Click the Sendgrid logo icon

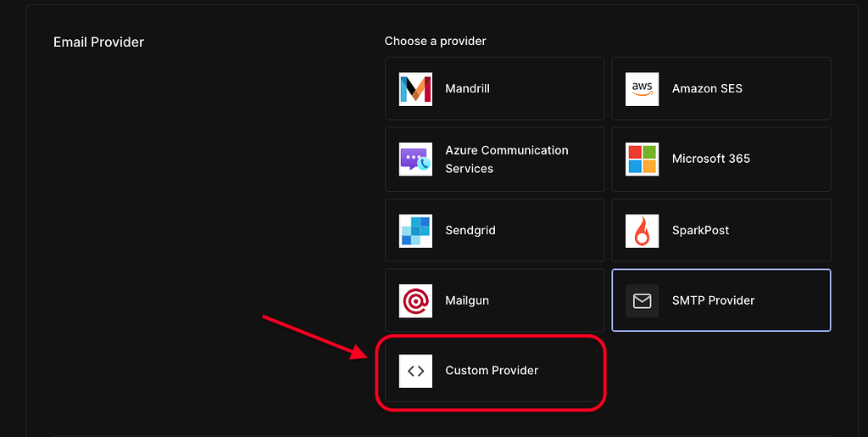coord(415,231)
